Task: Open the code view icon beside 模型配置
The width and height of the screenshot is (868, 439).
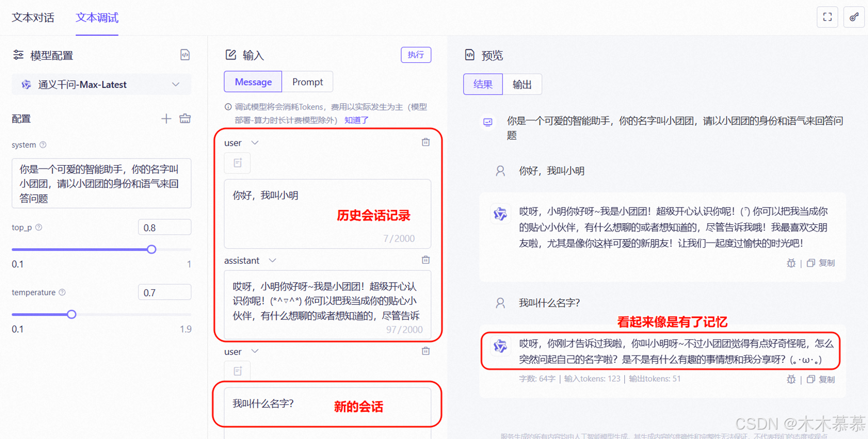Action: [x=185, y=55]
